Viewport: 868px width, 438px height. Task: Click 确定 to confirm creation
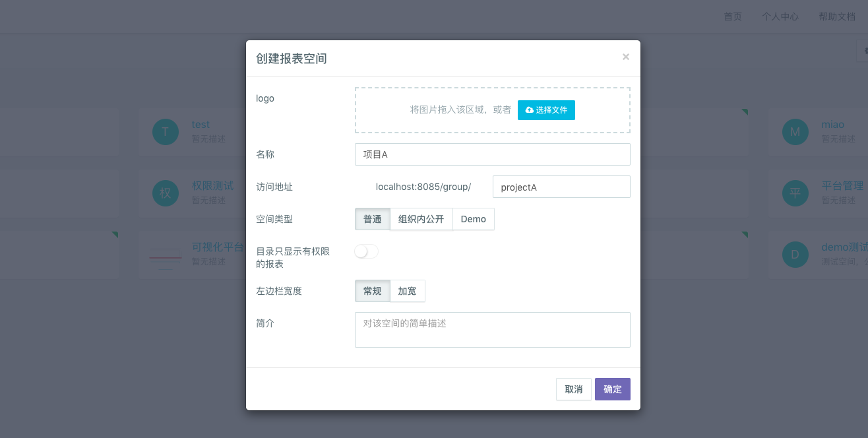(x=612, y=389)
